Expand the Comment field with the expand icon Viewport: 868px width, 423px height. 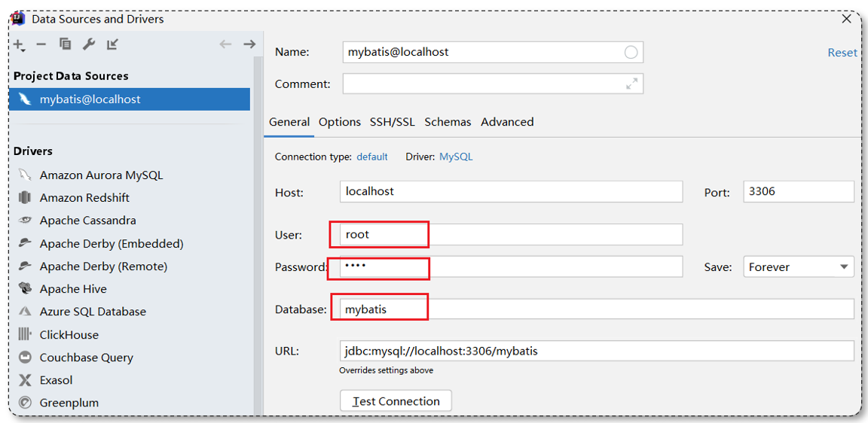[x=631, y=84]
